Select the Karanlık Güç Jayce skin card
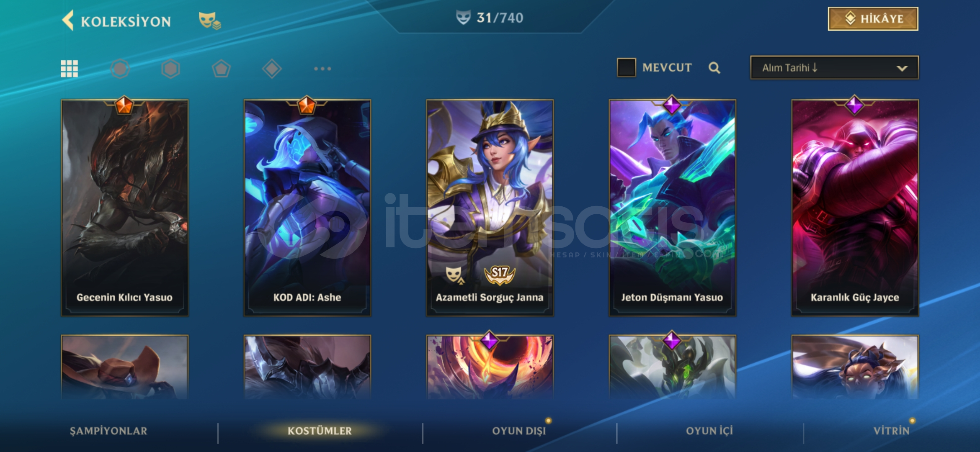This screenshot has width=980, height=452. click(855, 208)
